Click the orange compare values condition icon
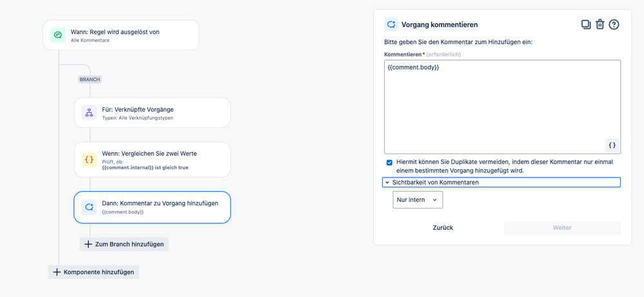The height and width of the screenshot is (297, 644). pyautogui.click(x=89, y=159)
